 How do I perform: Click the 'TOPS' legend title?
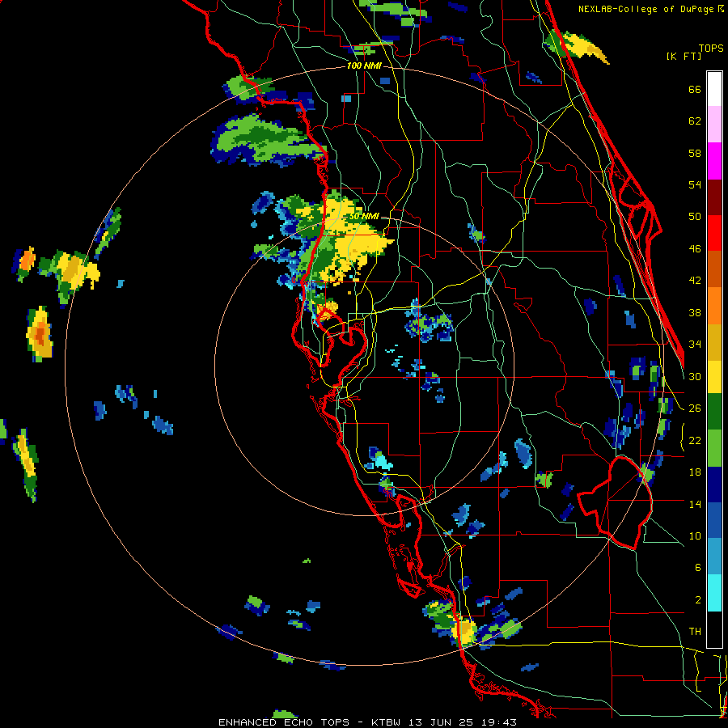[711, 49]
